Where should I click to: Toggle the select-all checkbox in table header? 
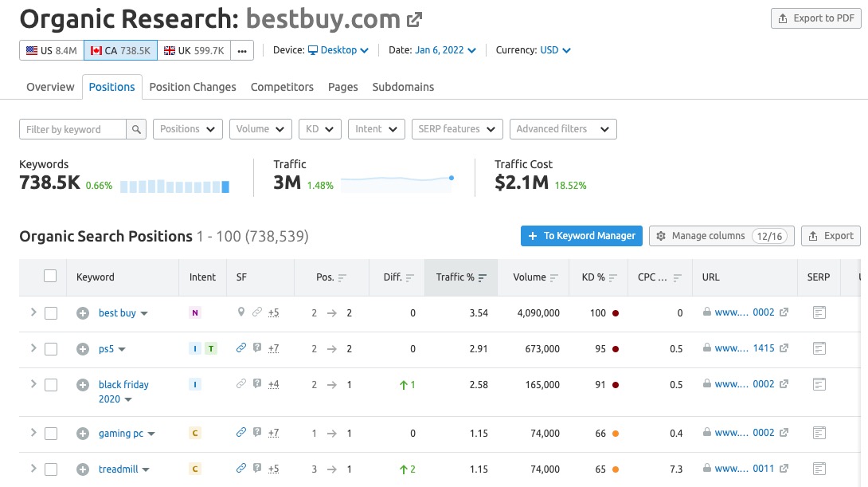50,277
